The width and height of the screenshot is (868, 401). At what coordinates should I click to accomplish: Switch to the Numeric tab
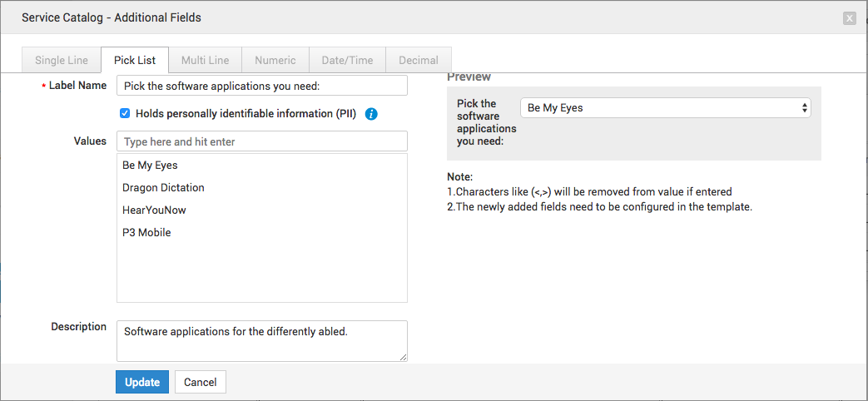tap(275, 60)
